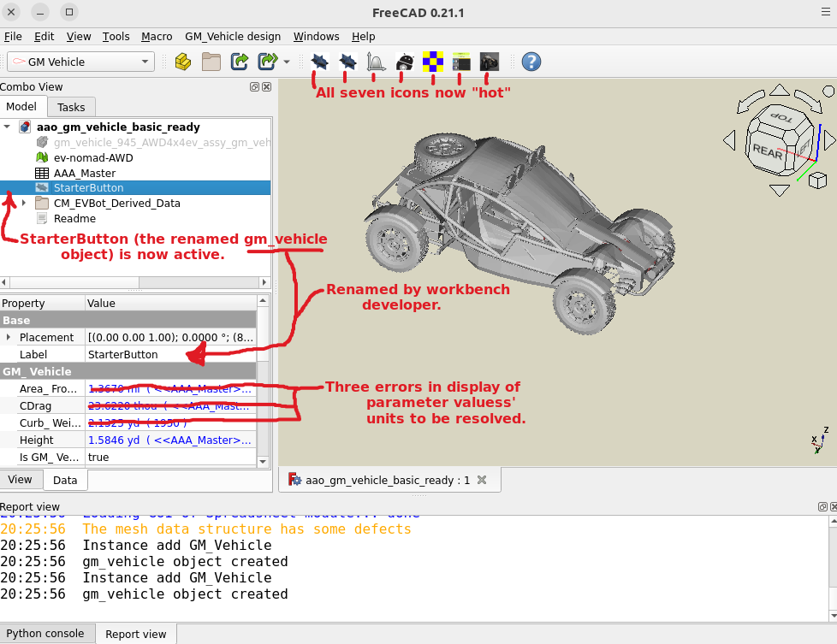This screenshot has width=837, height=644.
Task: Open the GM Vehicle workbench dropdown
Action: (x=80, y=62)
